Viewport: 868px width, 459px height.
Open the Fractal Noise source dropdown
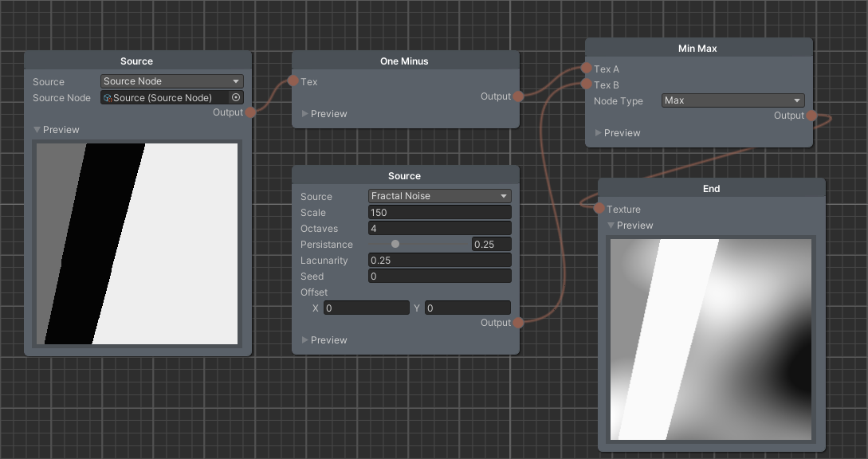click(x=439, y=196)
